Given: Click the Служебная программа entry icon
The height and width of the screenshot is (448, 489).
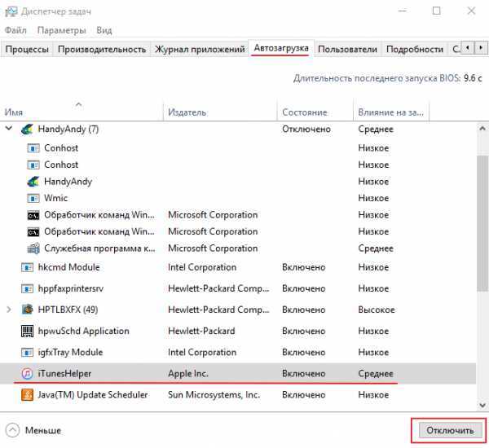Looking at the screenshot, I should coord(33,248).
